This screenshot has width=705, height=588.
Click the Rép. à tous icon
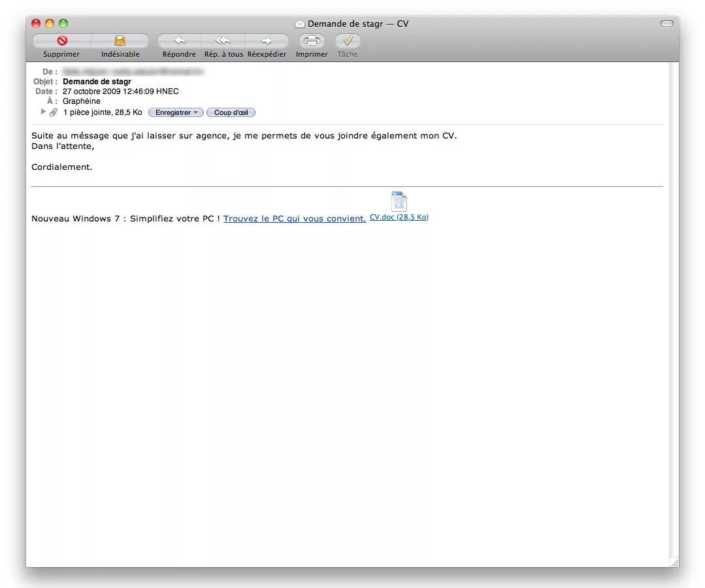click(x=223, y=41)
